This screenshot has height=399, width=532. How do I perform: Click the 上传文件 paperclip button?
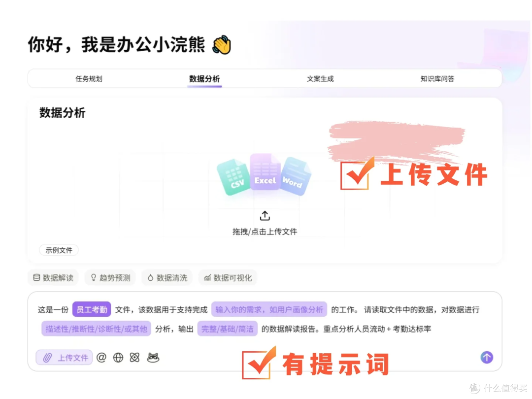tap(64, 358)
